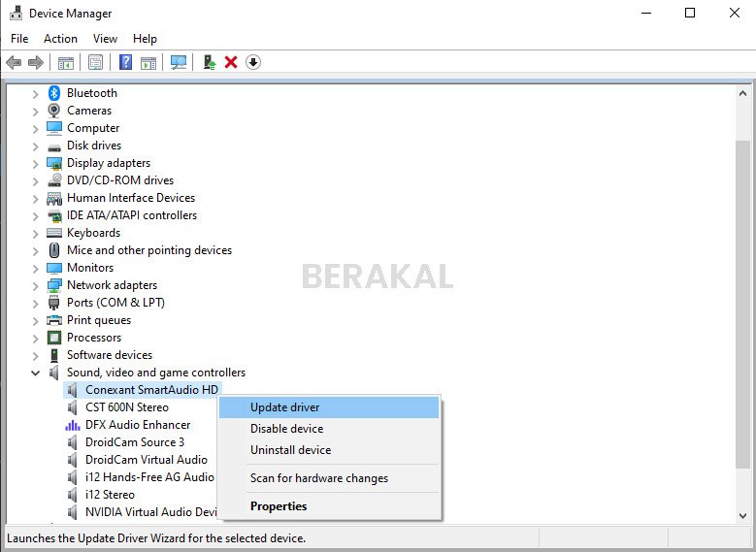Choose Uninstall device from context menu

329,450
